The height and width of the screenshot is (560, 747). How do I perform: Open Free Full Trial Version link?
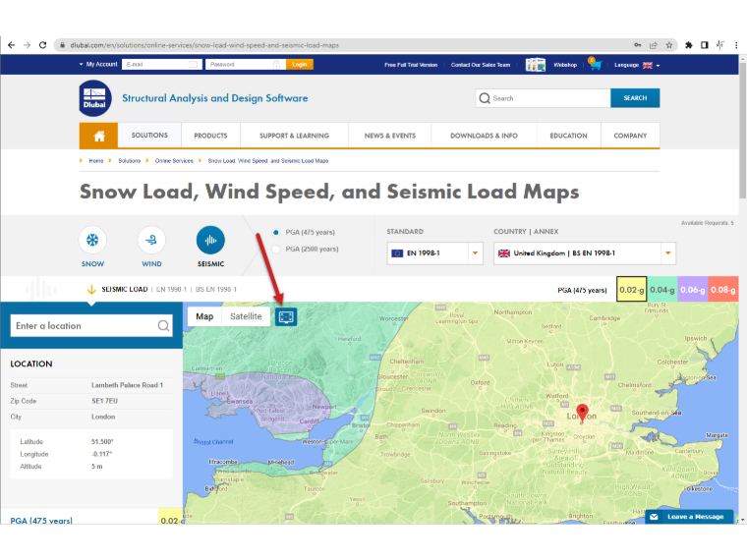[411, 65]
